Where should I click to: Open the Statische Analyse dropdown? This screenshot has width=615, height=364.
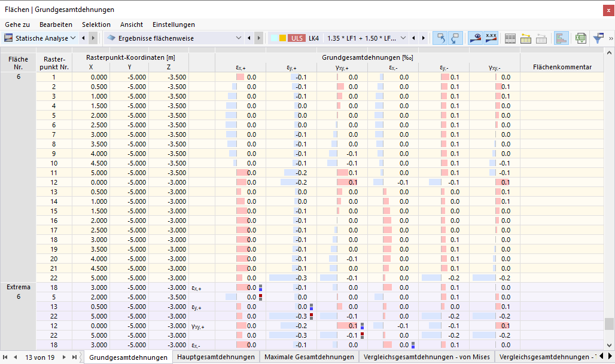[x=73, y=38]
